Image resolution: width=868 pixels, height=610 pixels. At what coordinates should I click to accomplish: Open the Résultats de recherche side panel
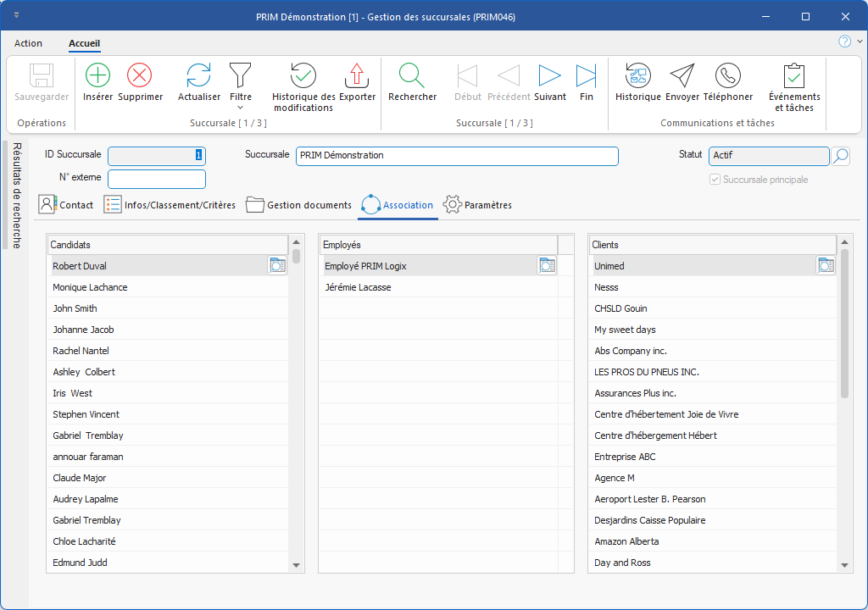coord(17,195)
